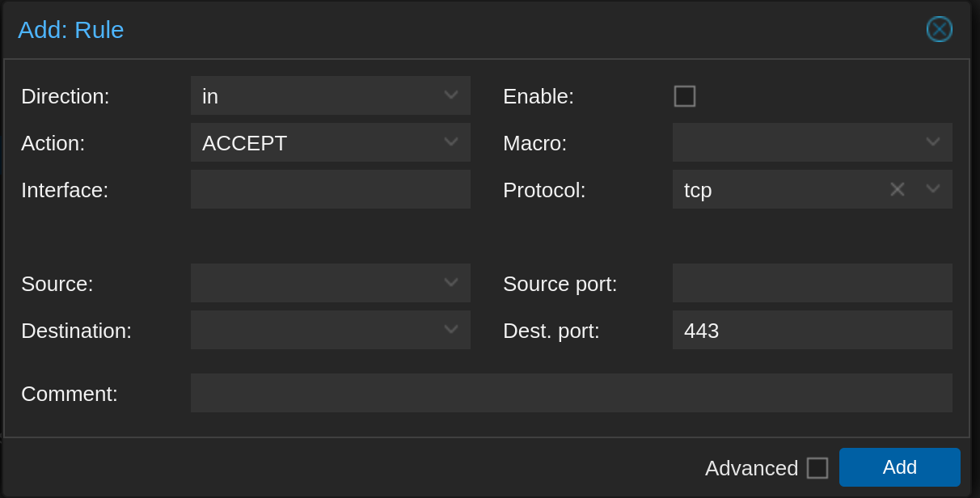The image size is (980, 498).
Task: Toggle the Advanced checkbox
Action: tap(817, 468)
